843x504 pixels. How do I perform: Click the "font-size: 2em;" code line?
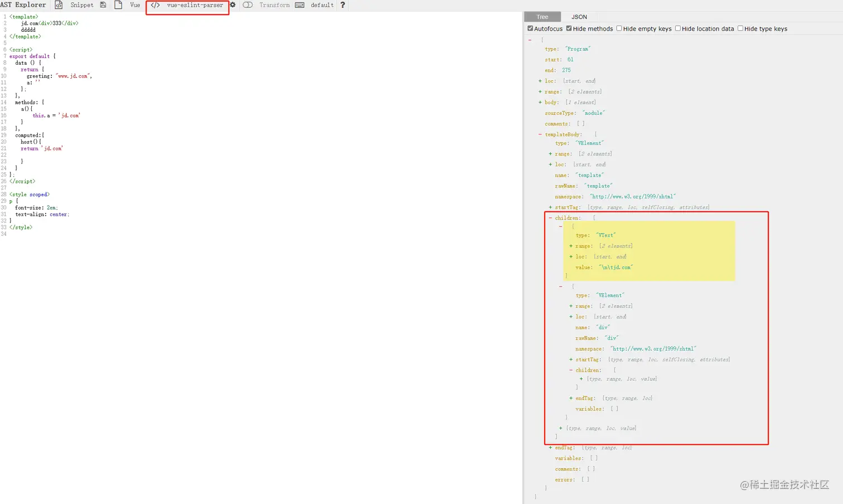pyautogui.click(x=36, y=208)
